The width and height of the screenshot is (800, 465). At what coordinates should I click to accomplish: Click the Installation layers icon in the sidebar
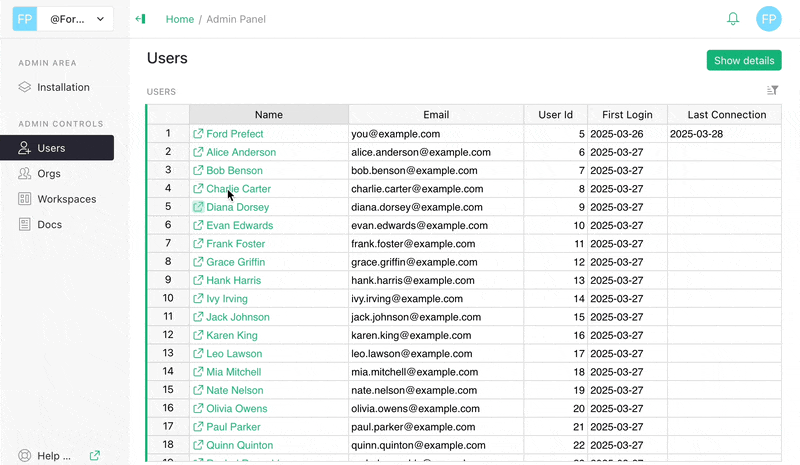(25, 87)
